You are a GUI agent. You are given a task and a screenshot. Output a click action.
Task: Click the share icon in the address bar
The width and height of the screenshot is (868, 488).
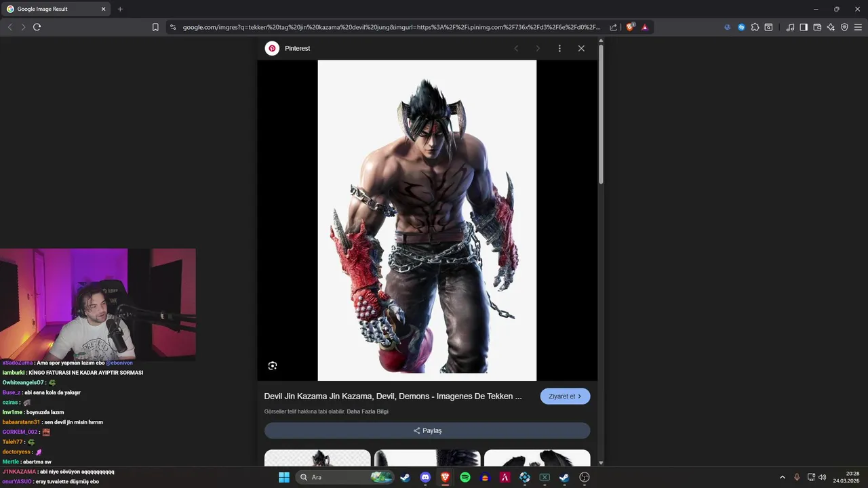tap(614, 27)
